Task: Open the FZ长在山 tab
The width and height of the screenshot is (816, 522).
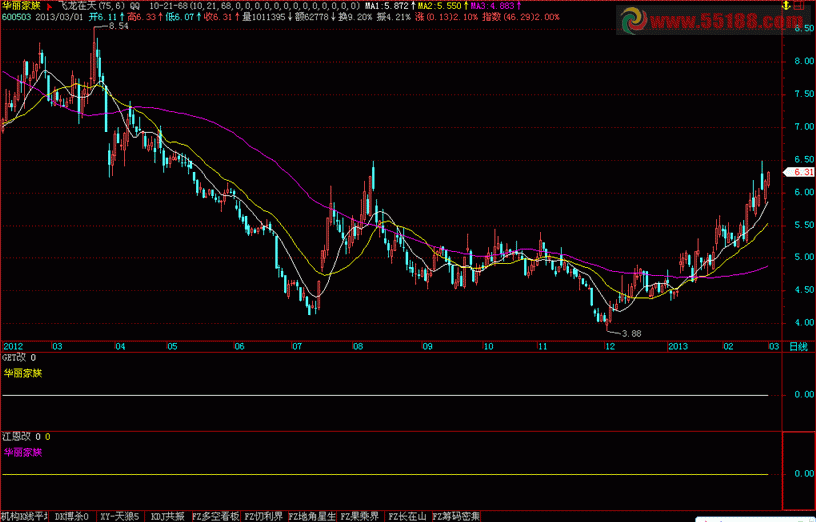Action: [407, 516]
